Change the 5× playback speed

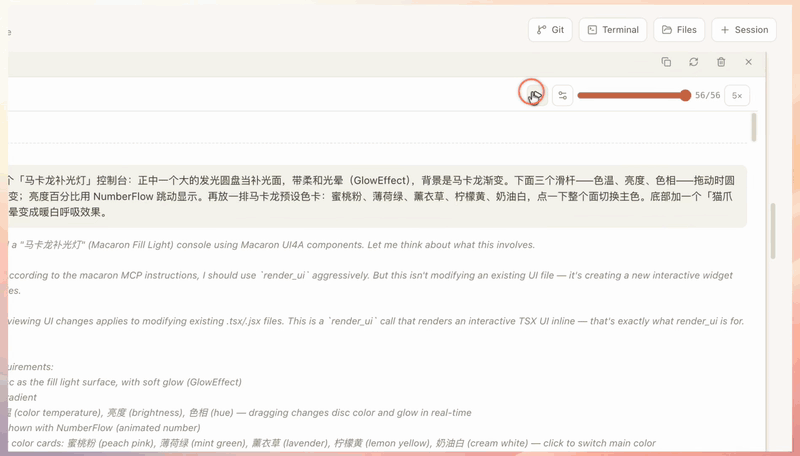[x=737, y=95]
